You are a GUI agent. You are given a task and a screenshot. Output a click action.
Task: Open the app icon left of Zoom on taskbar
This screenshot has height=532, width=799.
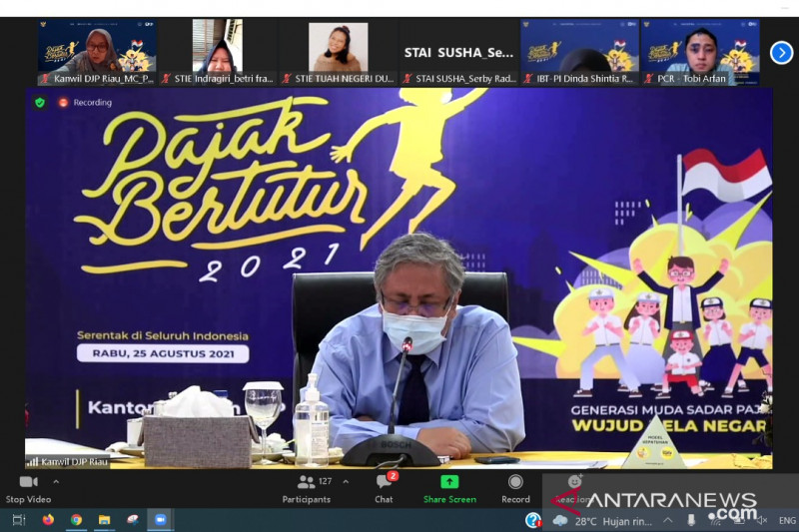click(133, 520)
